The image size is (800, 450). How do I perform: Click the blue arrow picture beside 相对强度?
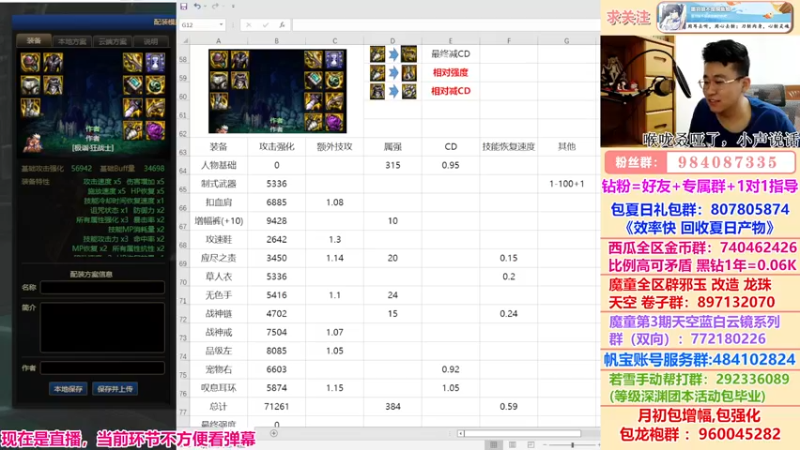coord(393,72)
